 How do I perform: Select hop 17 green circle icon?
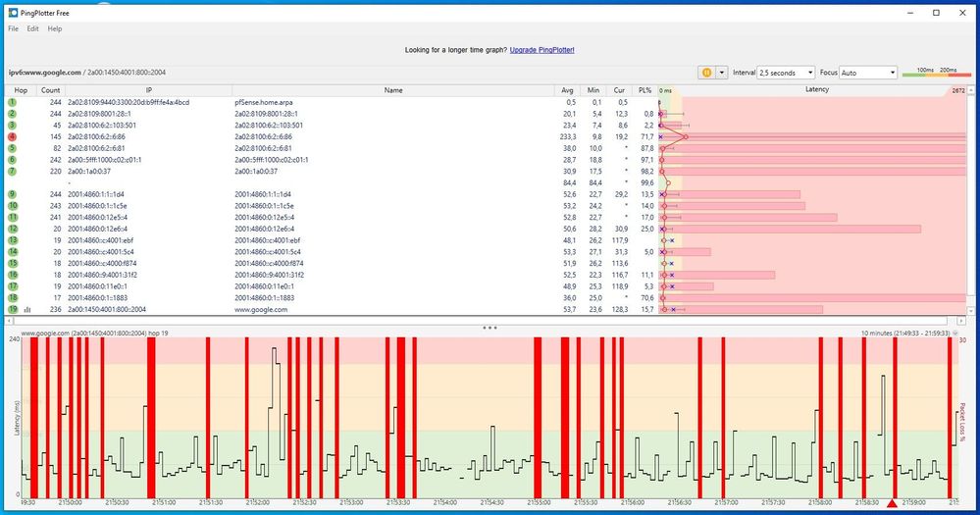pos(13,286)
